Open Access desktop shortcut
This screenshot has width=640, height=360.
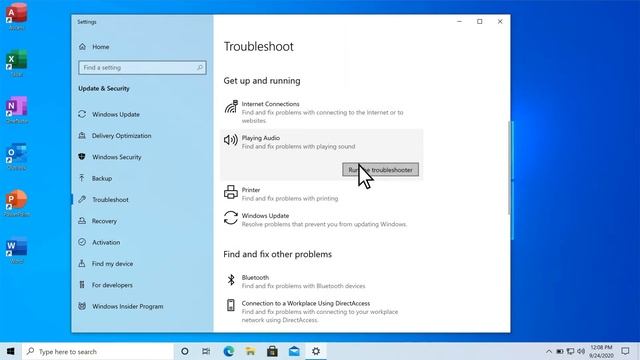(16, 16)
